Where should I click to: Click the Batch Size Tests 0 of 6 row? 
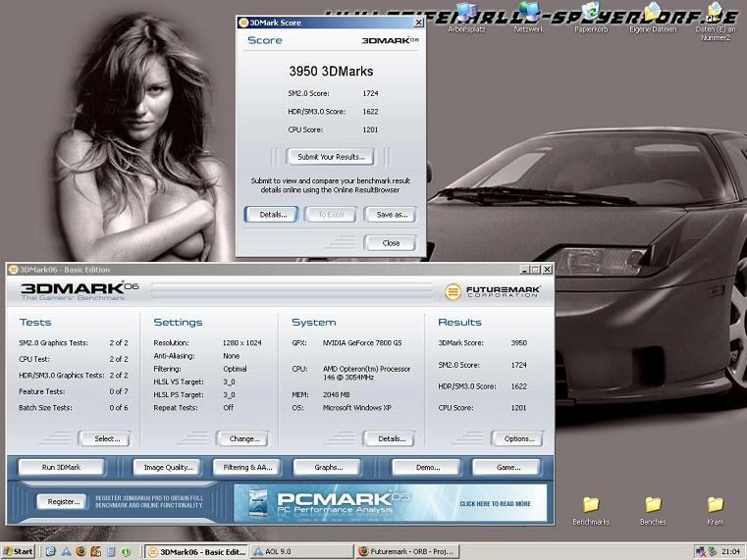click(74, 408)
